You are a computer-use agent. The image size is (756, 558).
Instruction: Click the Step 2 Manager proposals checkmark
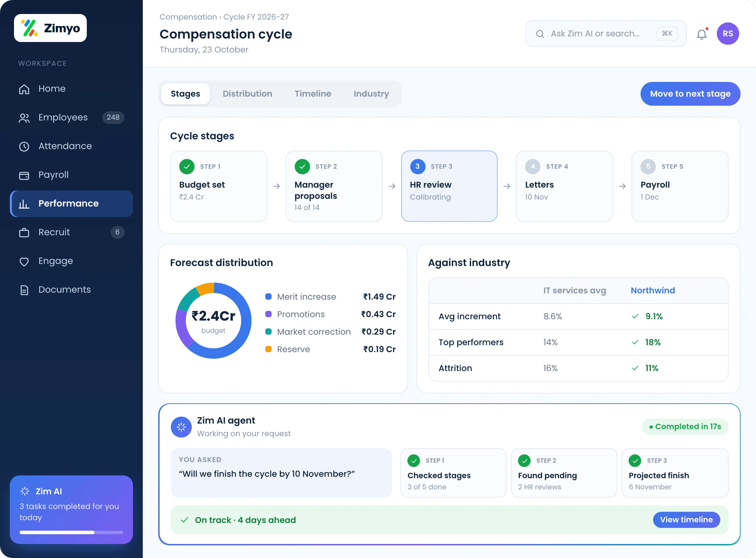(x=302, y=167)
